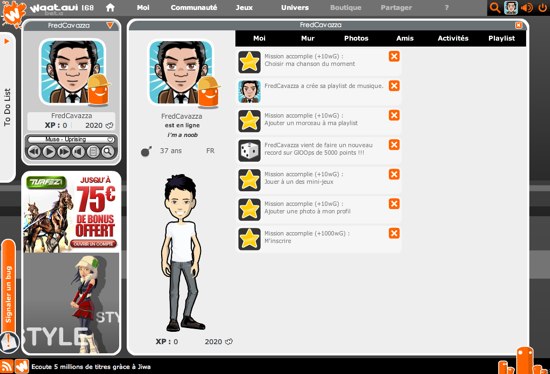Screen dimensions: 550x374
Task: Close the FredCavazza profile window
Action: [518, 25]
